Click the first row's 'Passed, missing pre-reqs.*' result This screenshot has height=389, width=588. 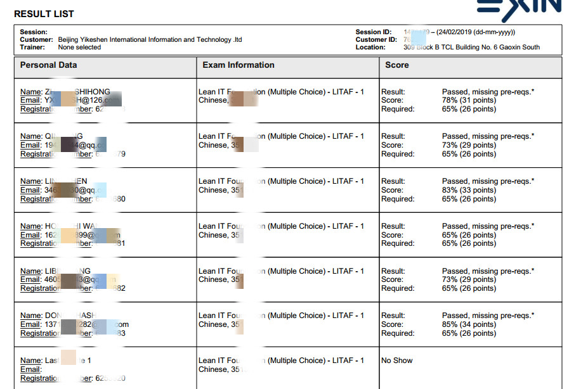488,92
